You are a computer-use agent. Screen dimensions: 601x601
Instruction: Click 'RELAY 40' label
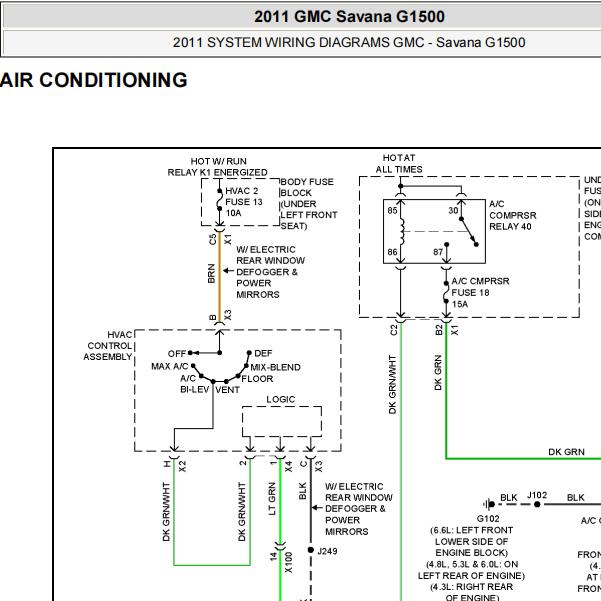510,227
